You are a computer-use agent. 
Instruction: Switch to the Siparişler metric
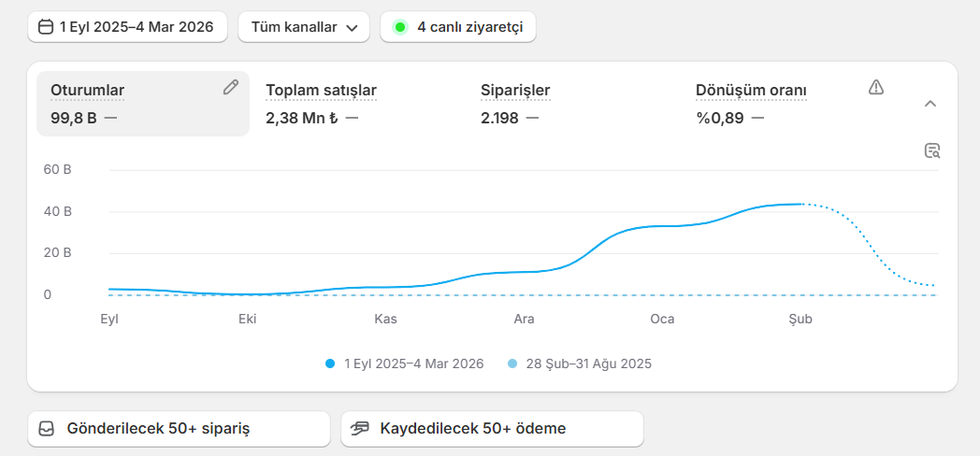(x=515, y=91)
